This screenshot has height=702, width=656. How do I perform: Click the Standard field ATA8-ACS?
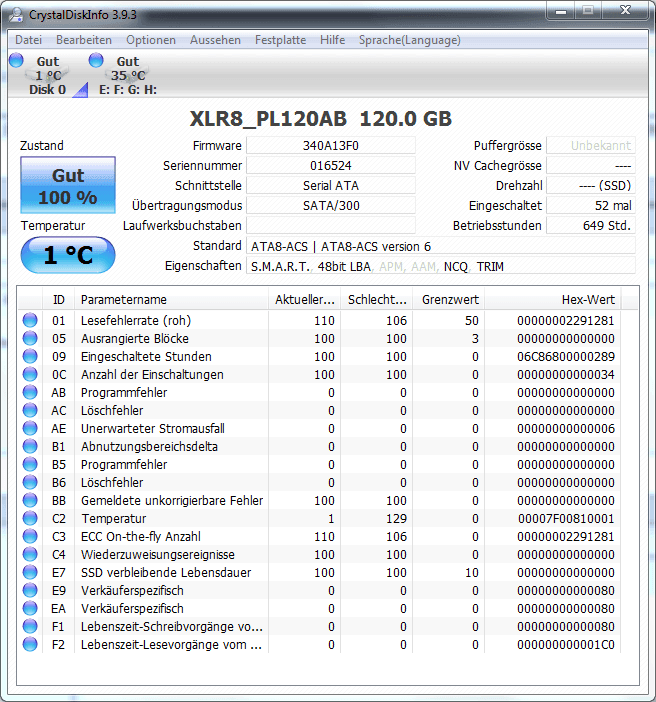pyautogui.click(x=441, y=246)
